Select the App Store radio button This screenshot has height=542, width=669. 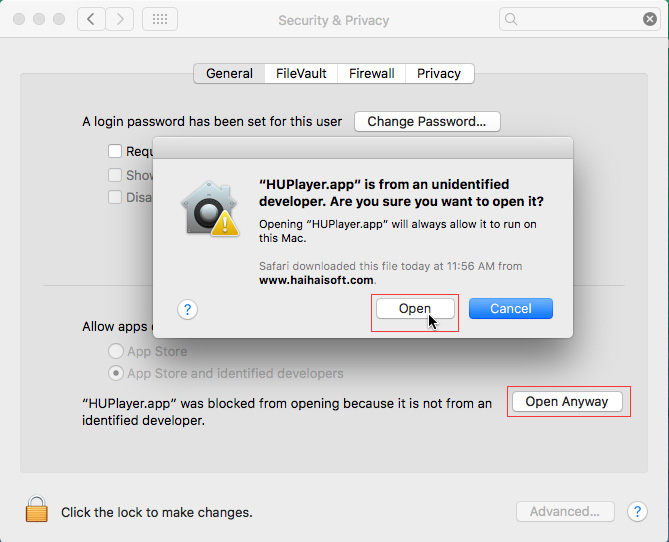pyautogui.click(x=116, y=351)
